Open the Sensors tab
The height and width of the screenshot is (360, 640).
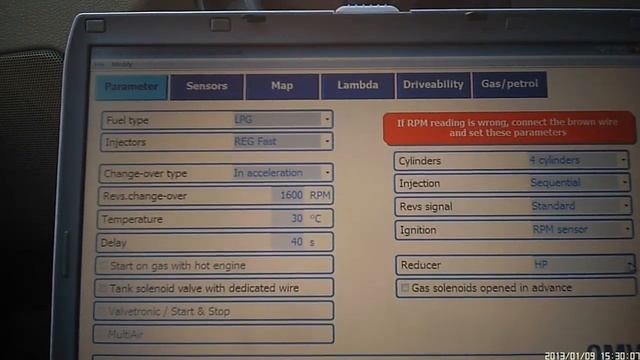pos(207,86)
